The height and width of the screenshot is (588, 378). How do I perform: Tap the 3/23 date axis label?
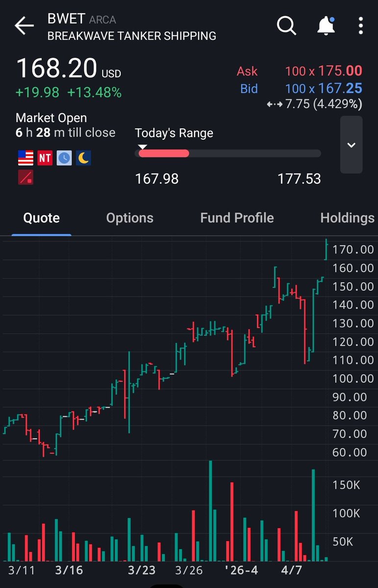point(141,570)
